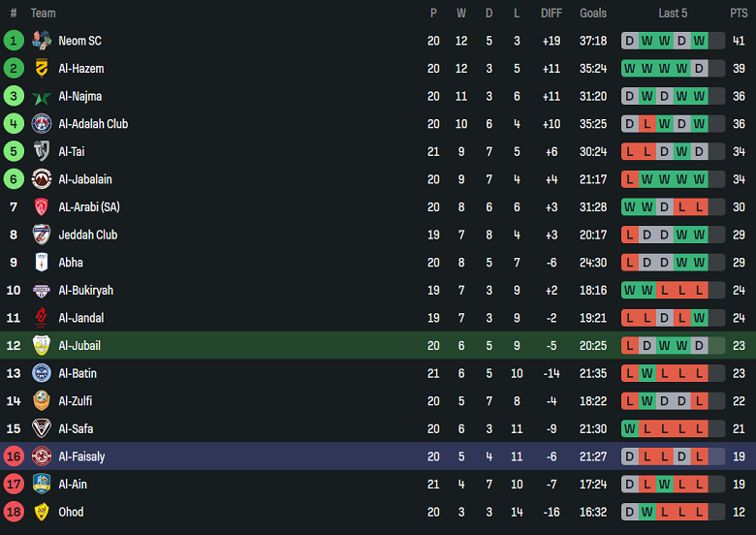The image size is (756, 535).
Task: Click the Al-Hazem team crest
Action: click(41, 69)
